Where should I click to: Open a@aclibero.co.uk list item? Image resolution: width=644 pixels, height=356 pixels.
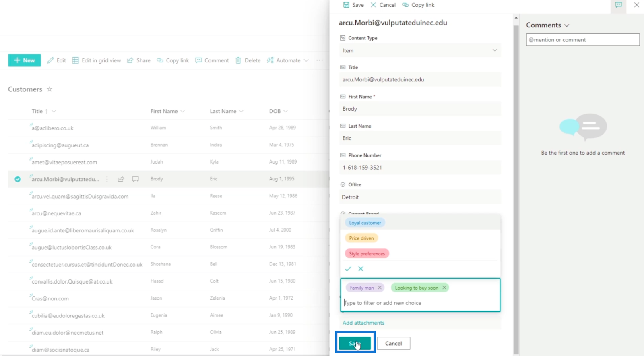tap(53, 128)
